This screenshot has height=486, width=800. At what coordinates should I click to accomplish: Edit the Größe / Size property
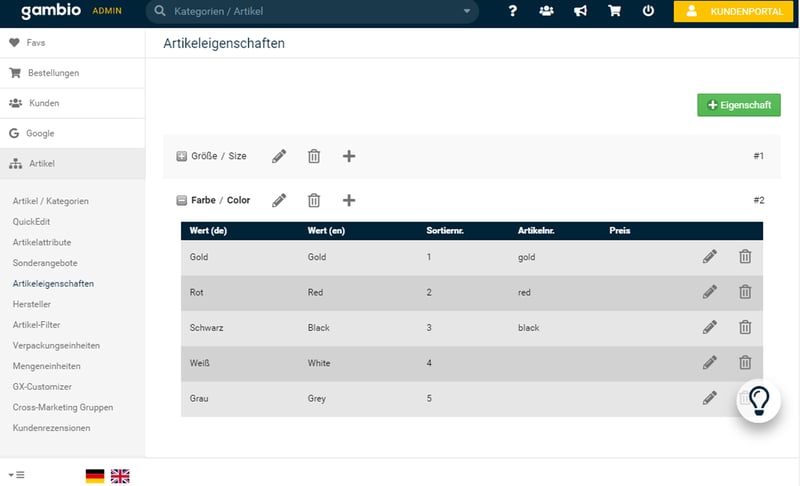[279, 156]
